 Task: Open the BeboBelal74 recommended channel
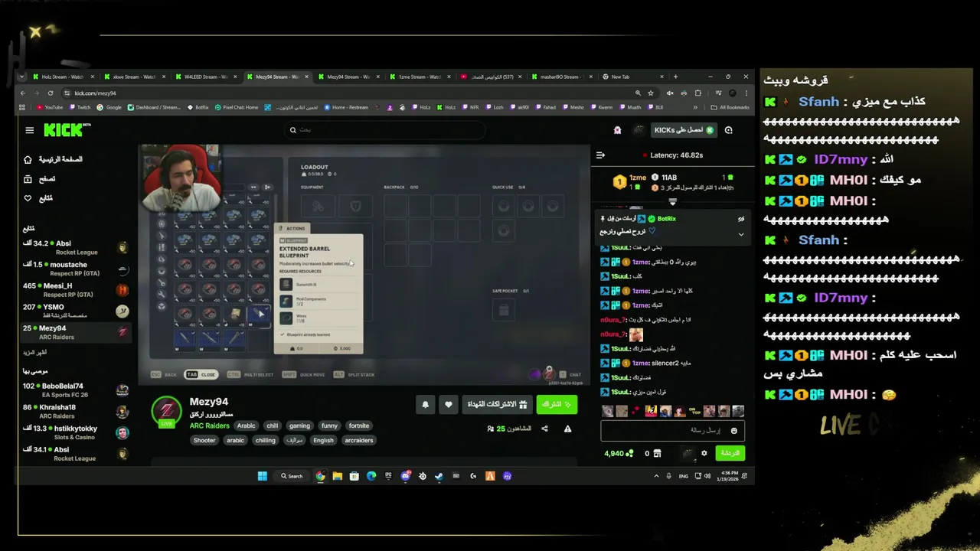[x=77, y=390]
